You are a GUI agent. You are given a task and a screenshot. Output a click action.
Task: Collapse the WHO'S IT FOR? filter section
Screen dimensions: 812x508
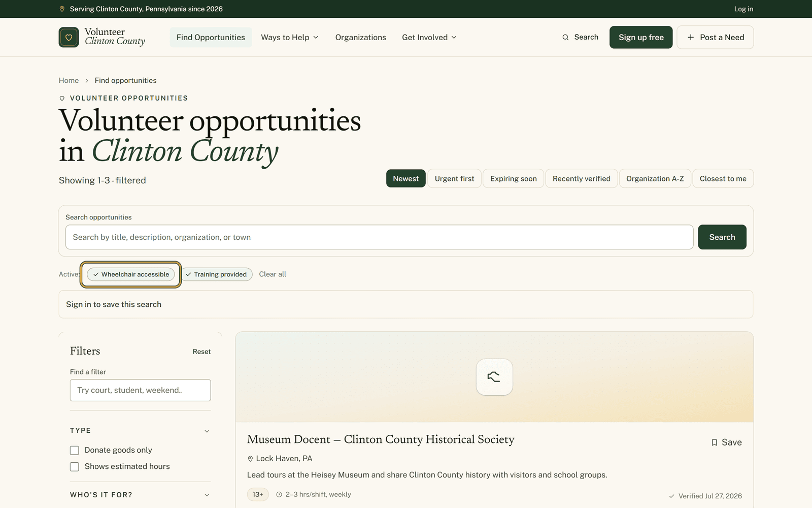[x=140, y=495]
